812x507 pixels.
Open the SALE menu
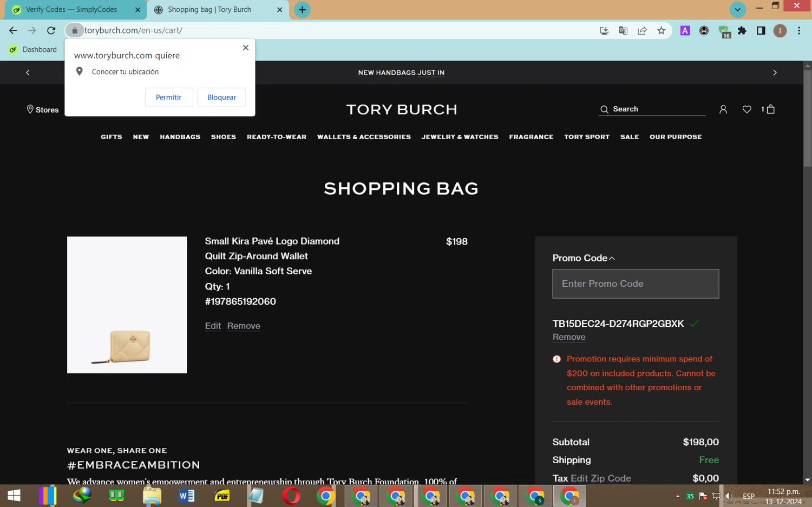630,137
